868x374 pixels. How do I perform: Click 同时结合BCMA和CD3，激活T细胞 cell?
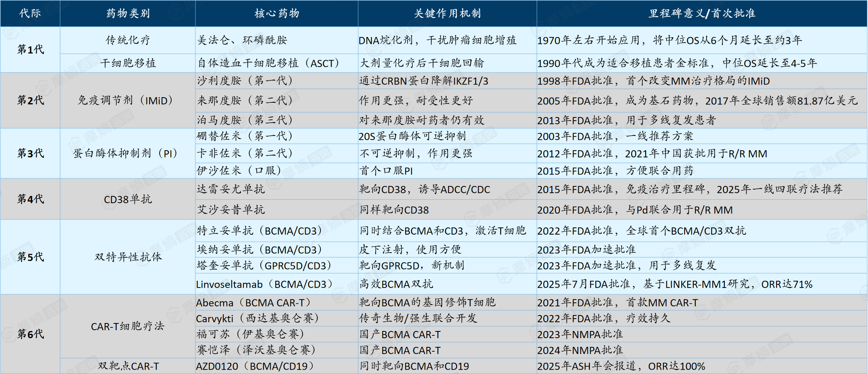point(447,231)
